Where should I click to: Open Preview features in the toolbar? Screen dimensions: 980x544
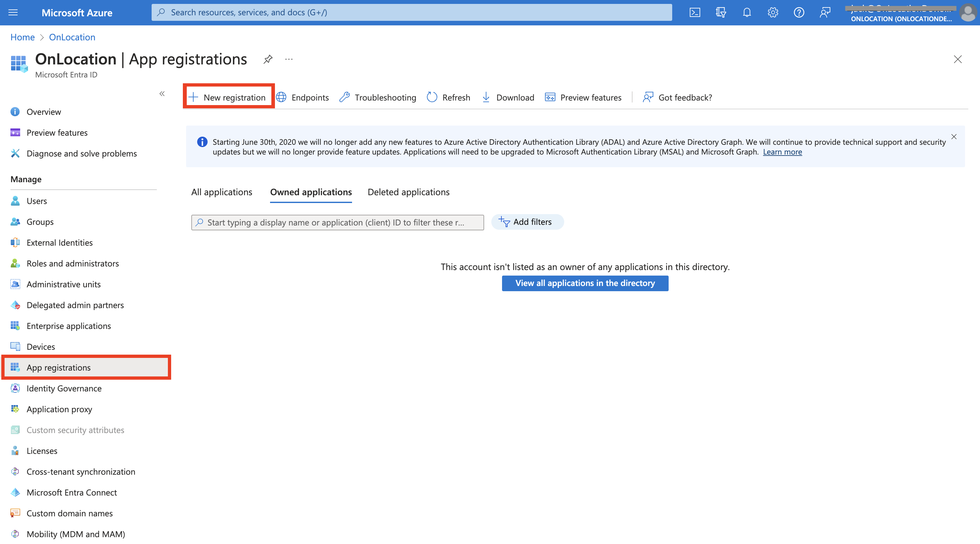tap(583, 97)
